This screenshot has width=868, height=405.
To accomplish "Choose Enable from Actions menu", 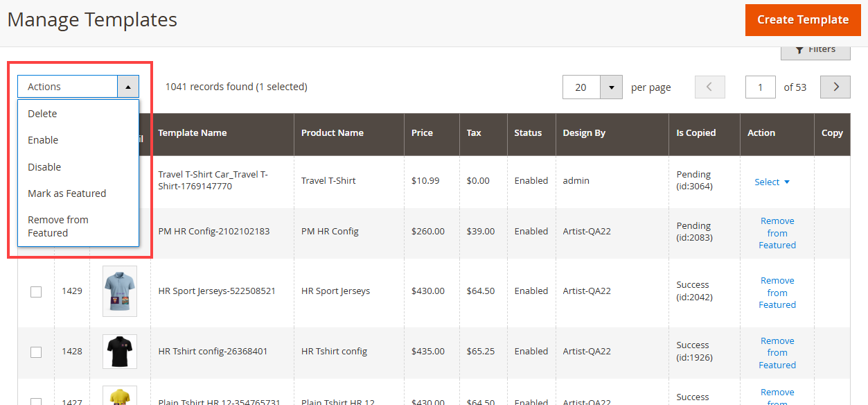I will tap(43, 140).
